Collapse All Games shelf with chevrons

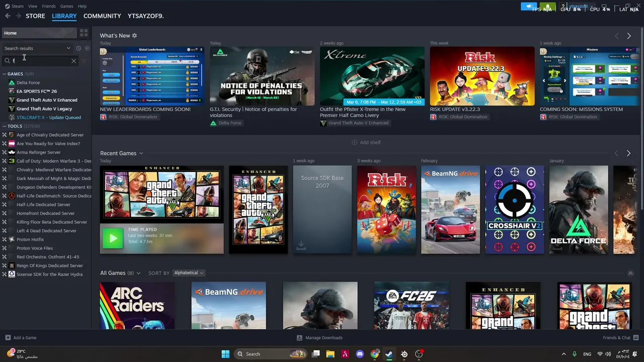pos(630,273)
